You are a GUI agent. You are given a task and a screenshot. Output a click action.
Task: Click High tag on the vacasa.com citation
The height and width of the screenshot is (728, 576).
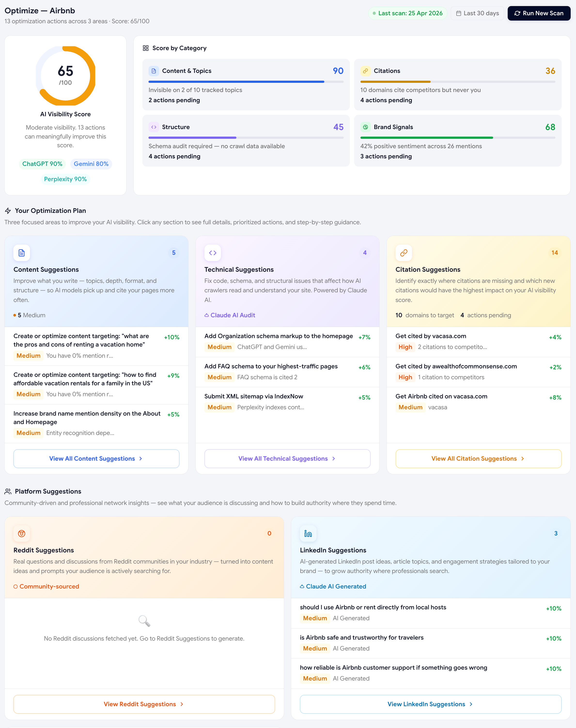(405, 347)
